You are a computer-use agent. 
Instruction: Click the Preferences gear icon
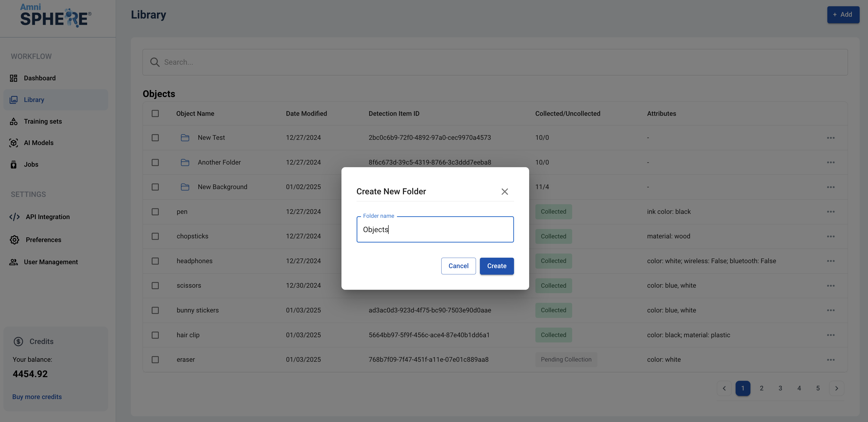point(15,240)
